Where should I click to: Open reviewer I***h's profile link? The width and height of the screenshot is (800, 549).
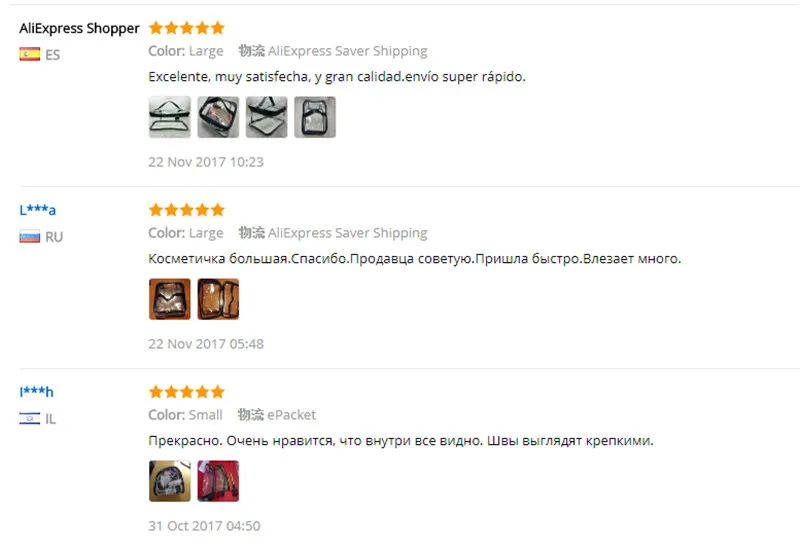pyautogui.click(x=36, y=392)
